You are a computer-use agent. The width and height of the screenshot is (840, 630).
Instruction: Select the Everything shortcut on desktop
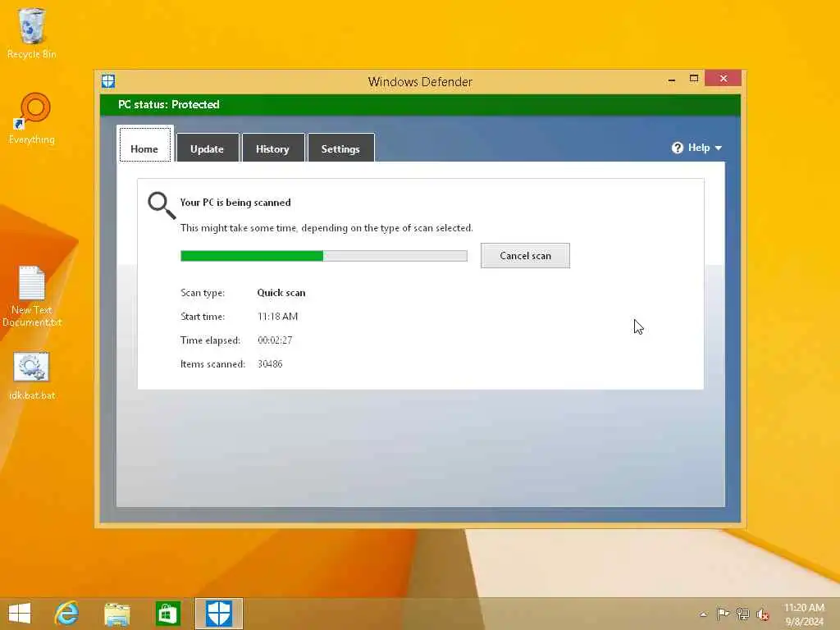pyautogui.click(x=32, y=119)
